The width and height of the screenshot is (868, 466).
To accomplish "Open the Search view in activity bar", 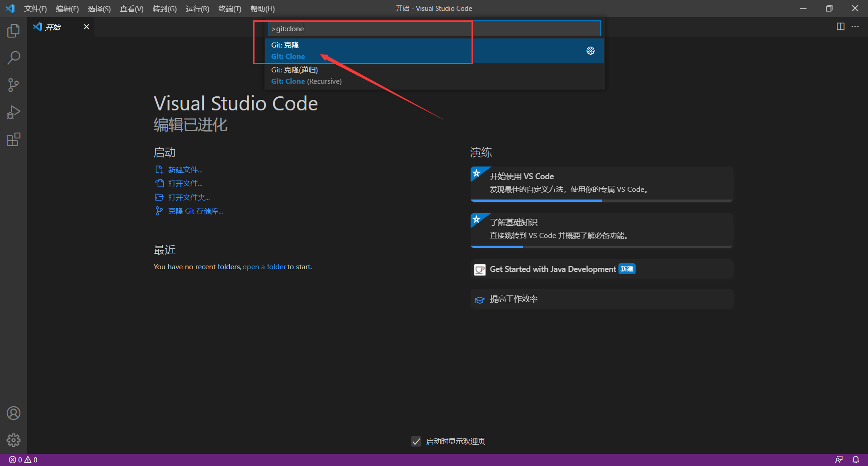I will point(14,58).
